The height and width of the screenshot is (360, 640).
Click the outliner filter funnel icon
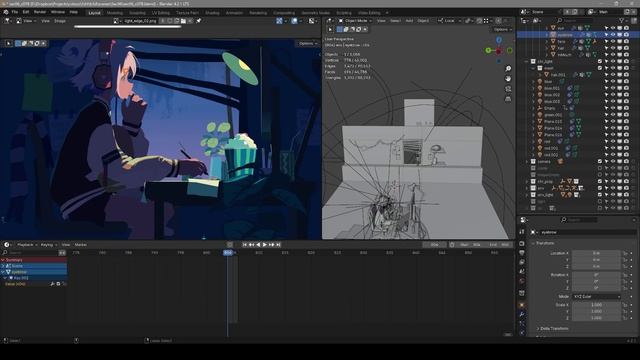[622, 20]
